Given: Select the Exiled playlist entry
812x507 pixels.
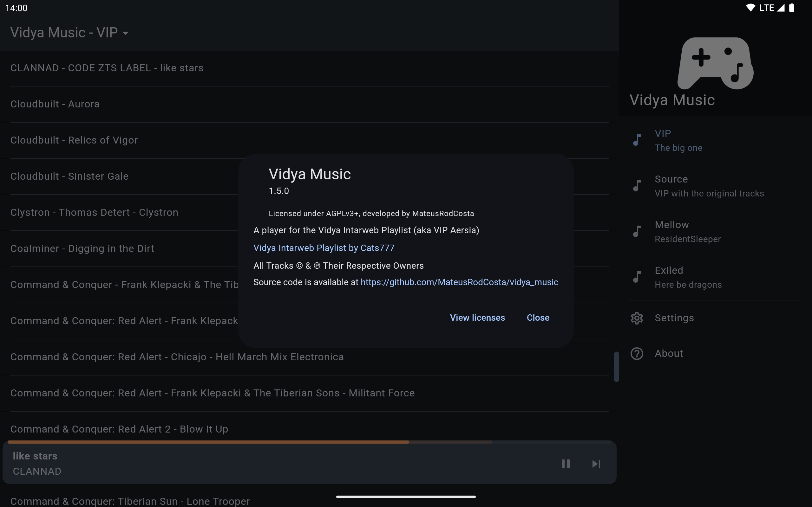Looking at the screenshot, I should click(x=688, y=277).
